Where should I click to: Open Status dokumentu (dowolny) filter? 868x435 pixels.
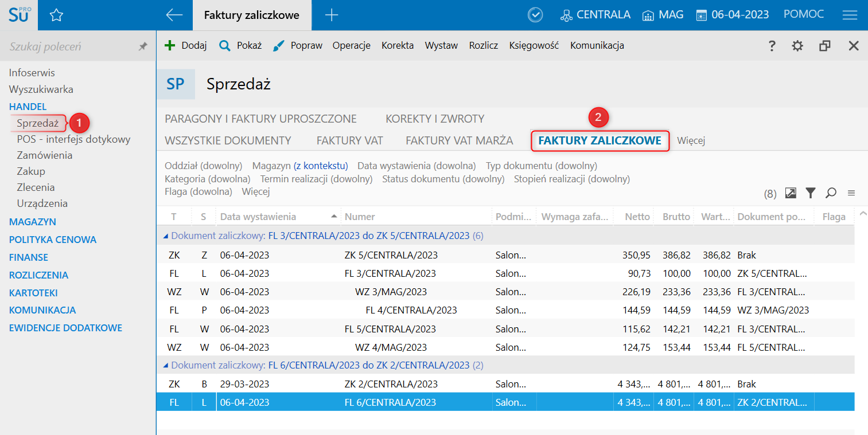pyautogui.click(x=443, y=179)
